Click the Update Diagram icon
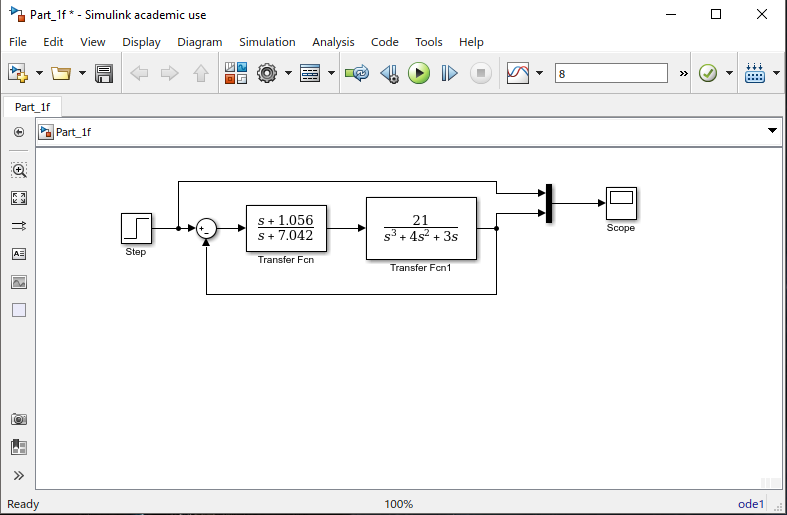This screenshot has width=787, height=515. [357, 73]
